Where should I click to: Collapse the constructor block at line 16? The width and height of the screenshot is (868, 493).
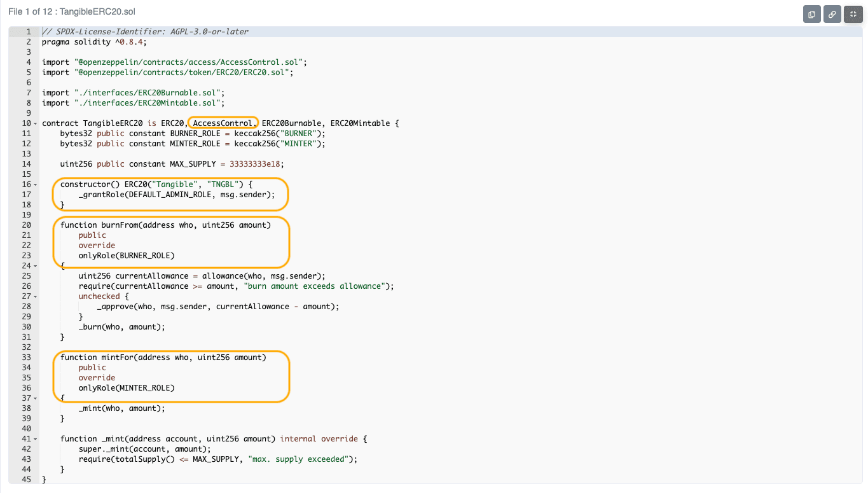coord(35,184)
